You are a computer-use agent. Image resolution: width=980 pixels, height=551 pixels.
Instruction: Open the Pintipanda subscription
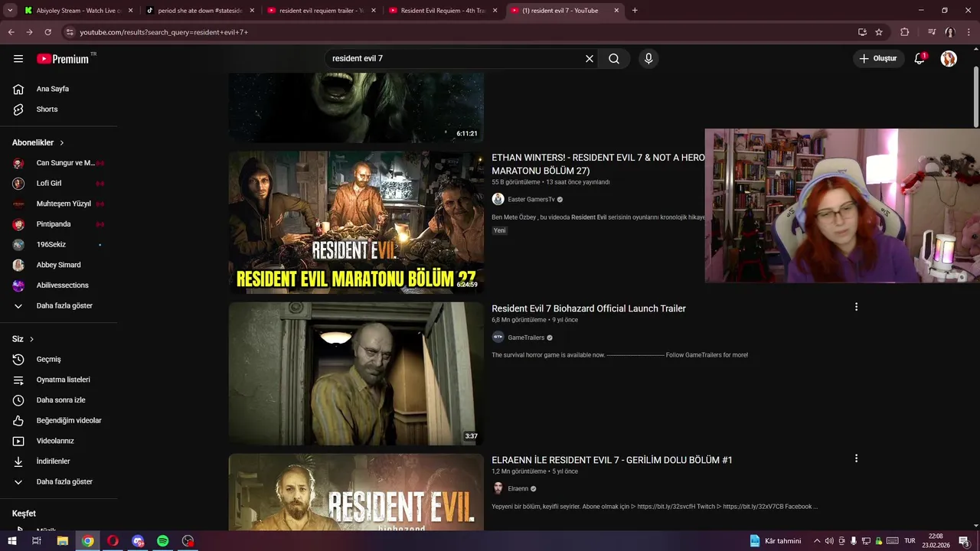coord(58,224)
